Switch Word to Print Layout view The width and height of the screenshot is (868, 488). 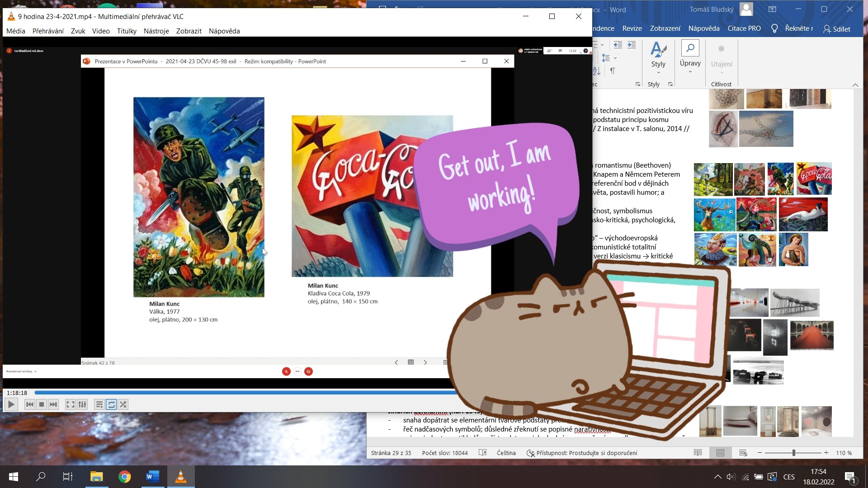click(x=720, y=453)
